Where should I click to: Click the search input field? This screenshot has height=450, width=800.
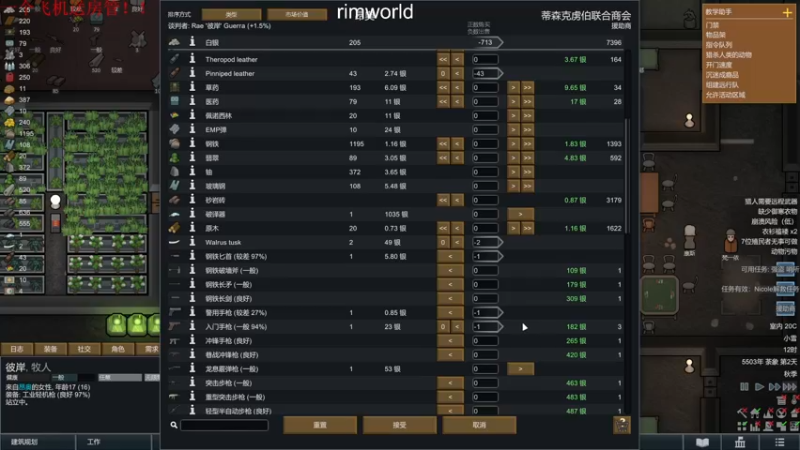tap(224, 425)
